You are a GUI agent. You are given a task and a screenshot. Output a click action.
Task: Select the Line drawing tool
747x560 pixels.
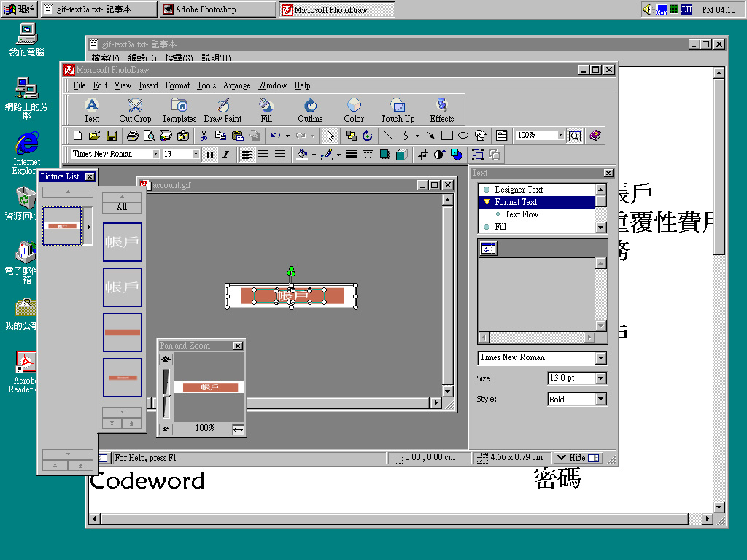point(388,136)
